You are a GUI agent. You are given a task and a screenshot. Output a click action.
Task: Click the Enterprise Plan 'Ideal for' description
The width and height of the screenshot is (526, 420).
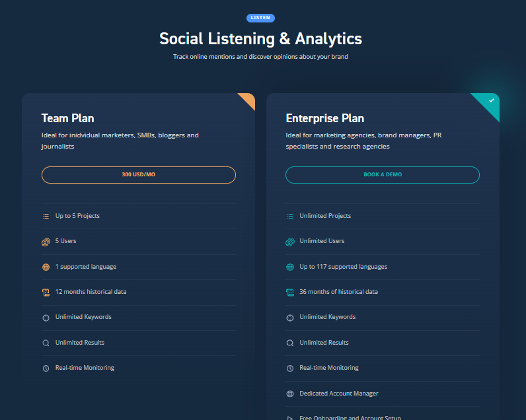pyautogui.click(x=363, y=141)
